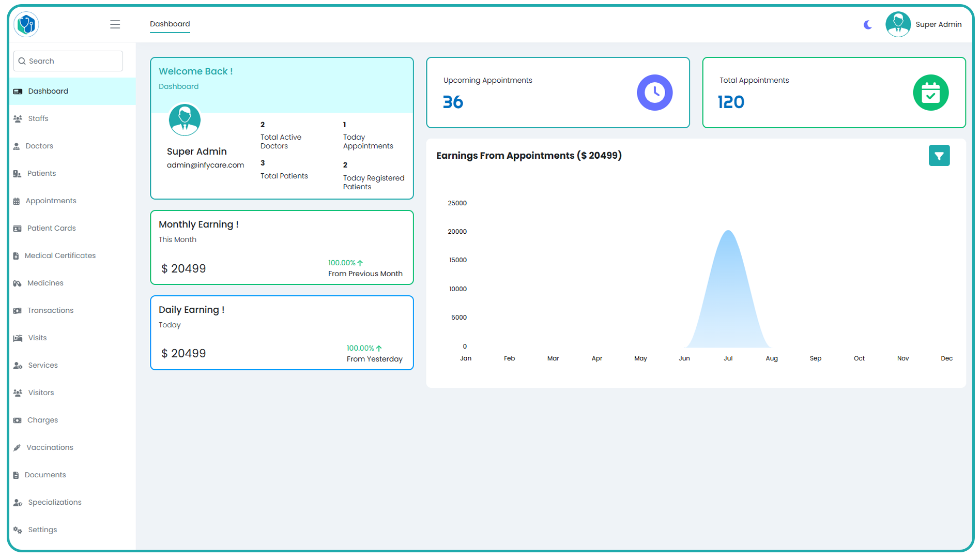The width and height of the screenshot is (980, 558).
Task: Open Doctors in the sidebar
Action: pos(72,146)
